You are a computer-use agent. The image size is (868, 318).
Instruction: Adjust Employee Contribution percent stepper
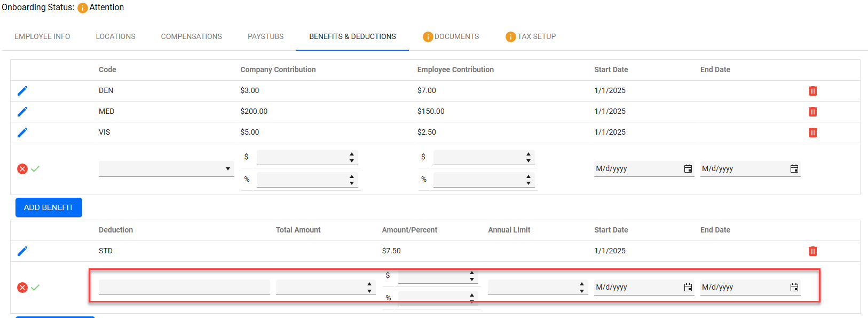click(x=528, y=180)
